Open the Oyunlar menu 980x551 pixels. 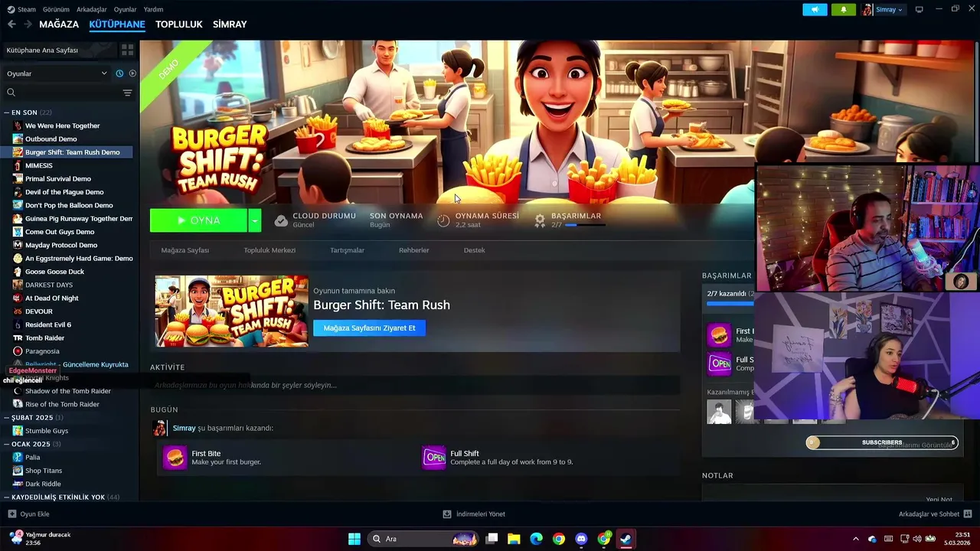(x=126, y=9)
